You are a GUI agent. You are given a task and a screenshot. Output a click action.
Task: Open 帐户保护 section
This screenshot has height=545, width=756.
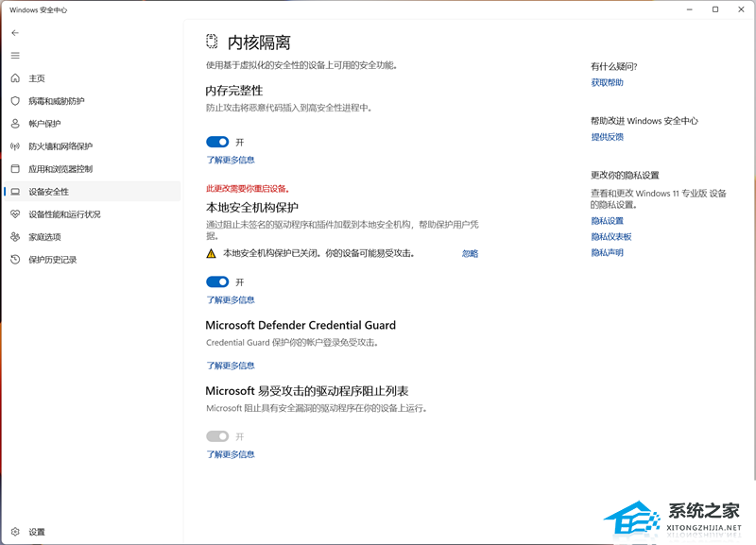pyautogui.click(x=44, y=124)
